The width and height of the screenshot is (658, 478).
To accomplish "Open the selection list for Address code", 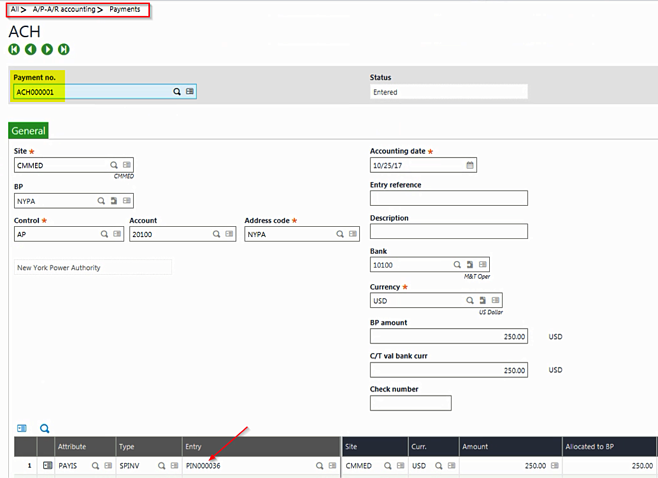I will coord(353,234).
